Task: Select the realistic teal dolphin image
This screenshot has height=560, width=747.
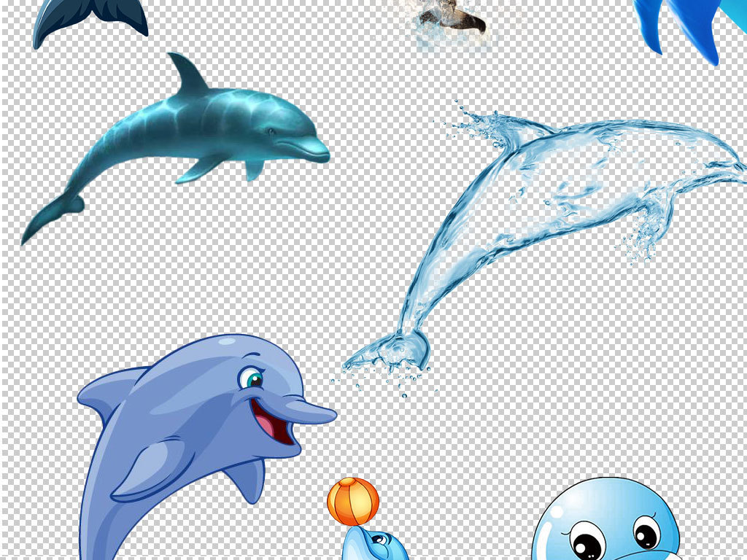Action: (175, 147)
